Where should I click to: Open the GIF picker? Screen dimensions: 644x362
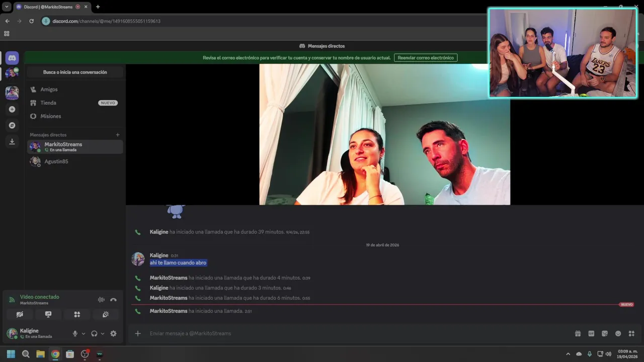click(591, 333)
